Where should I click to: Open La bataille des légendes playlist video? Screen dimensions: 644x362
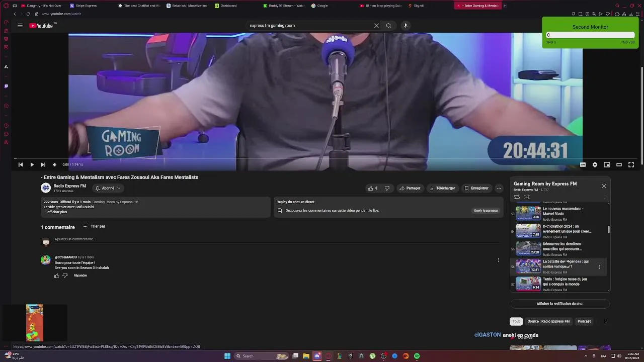point(558,266)
